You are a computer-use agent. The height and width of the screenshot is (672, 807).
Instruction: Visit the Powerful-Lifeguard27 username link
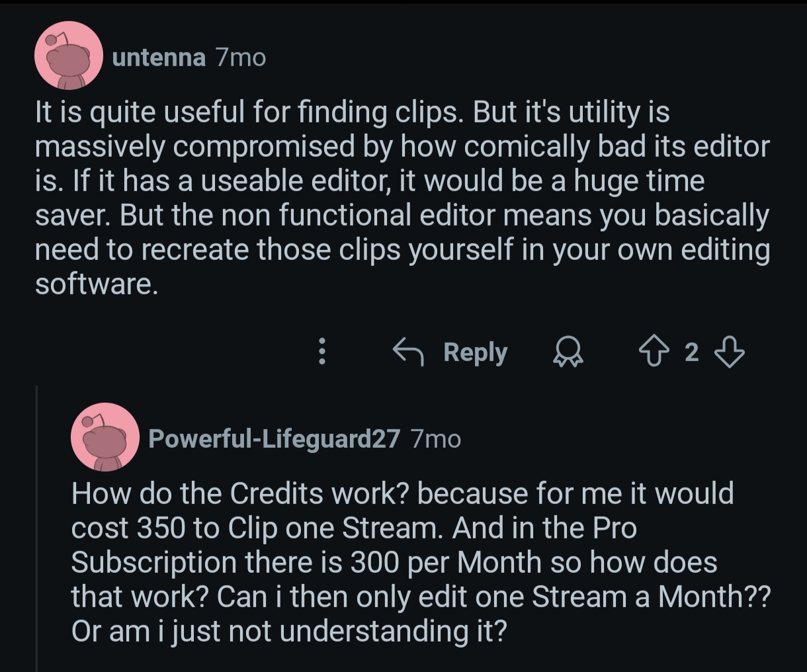point(274,439)
